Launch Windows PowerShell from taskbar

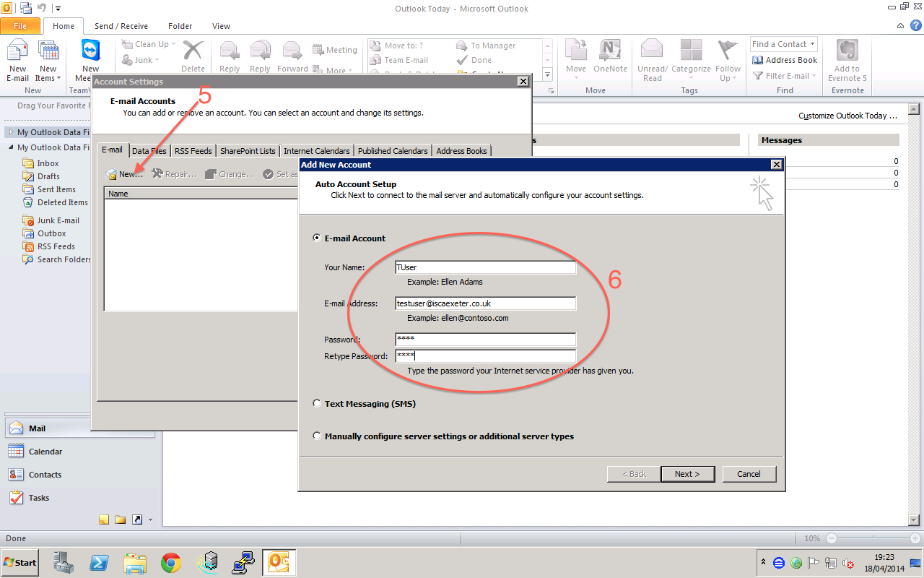[99, 562]
